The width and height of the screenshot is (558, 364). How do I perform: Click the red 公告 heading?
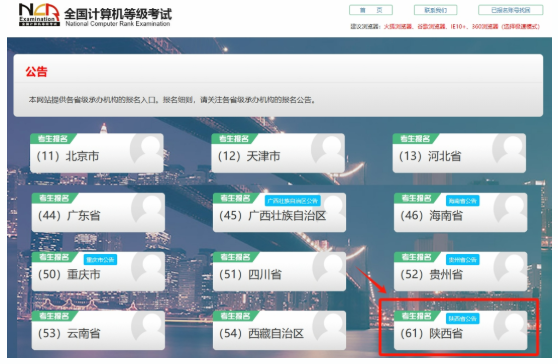tap(36, 72)
